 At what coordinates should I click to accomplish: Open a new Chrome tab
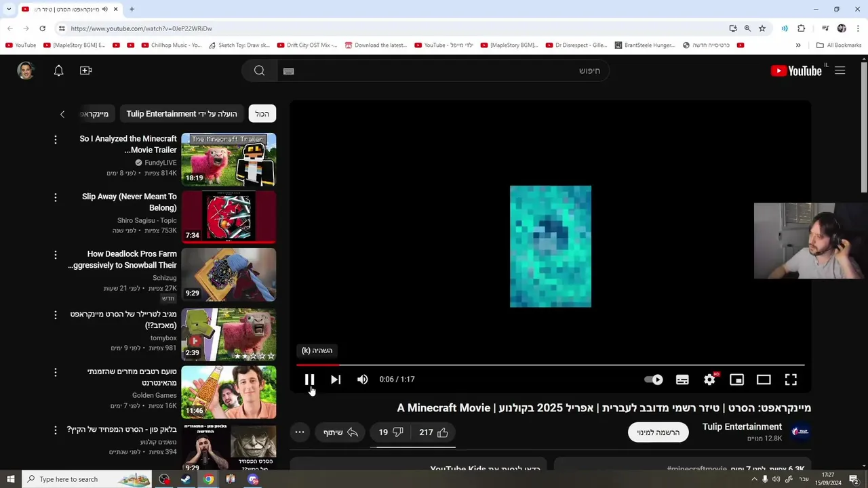(x=132, y=9)
